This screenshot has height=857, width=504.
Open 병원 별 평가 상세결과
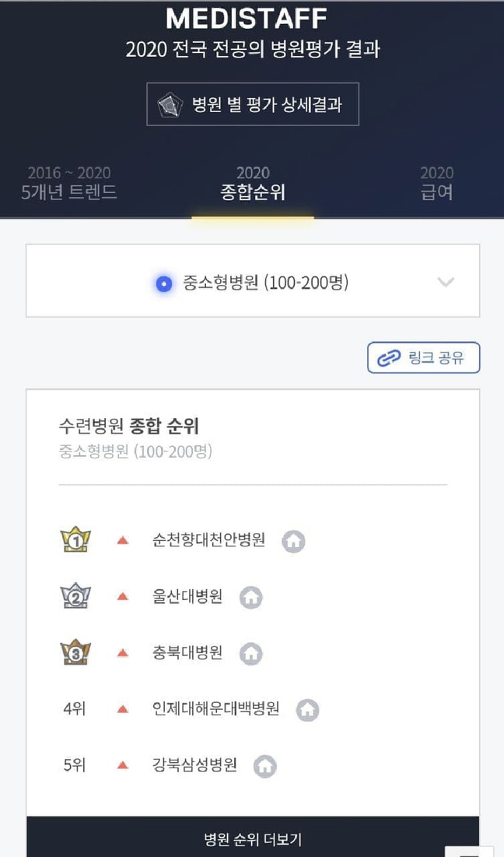(253, 104)
